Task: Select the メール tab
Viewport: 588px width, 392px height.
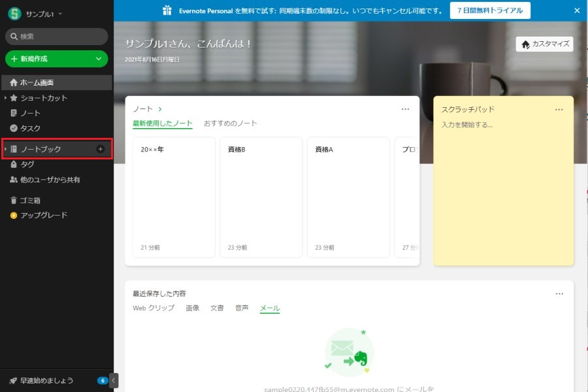Action: click(270, 308)
